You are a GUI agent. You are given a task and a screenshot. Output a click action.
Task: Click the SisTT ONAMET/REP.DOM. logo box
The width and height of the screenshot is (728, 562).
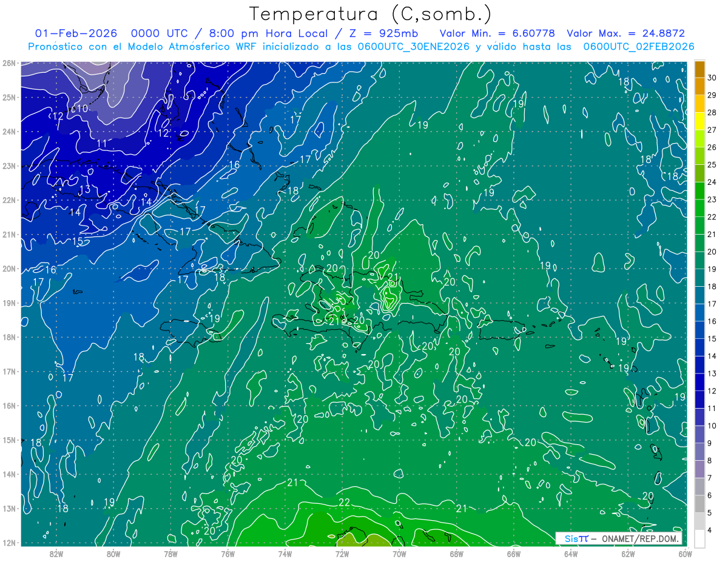pyautogui.click(x=619, y=538)
